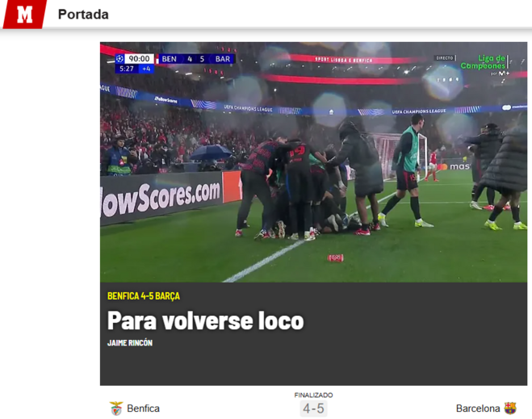Click the 90:00 match clock in the scoreboard
532x419 pixels.
pyautogui.click(x=139, y=59)
